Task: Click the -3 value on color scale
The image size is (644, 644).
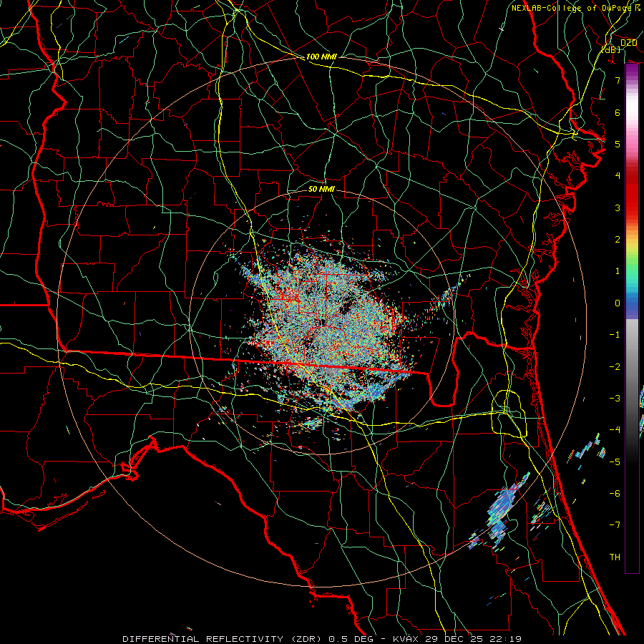Action: [615, 399]
